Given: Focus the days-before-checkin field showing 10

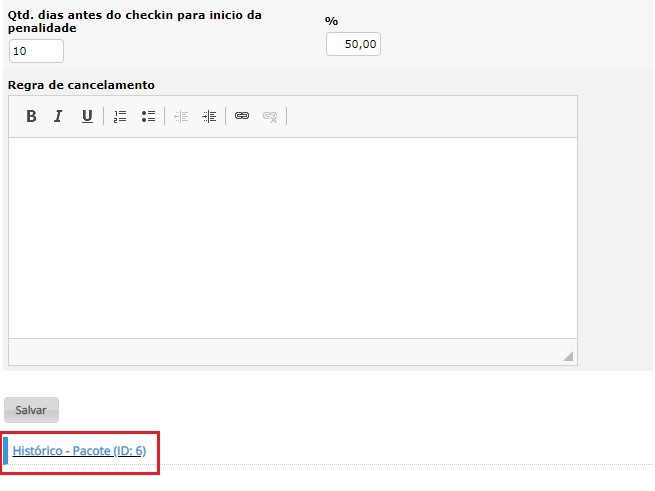Looking at the screenshot, I should 36,51.
